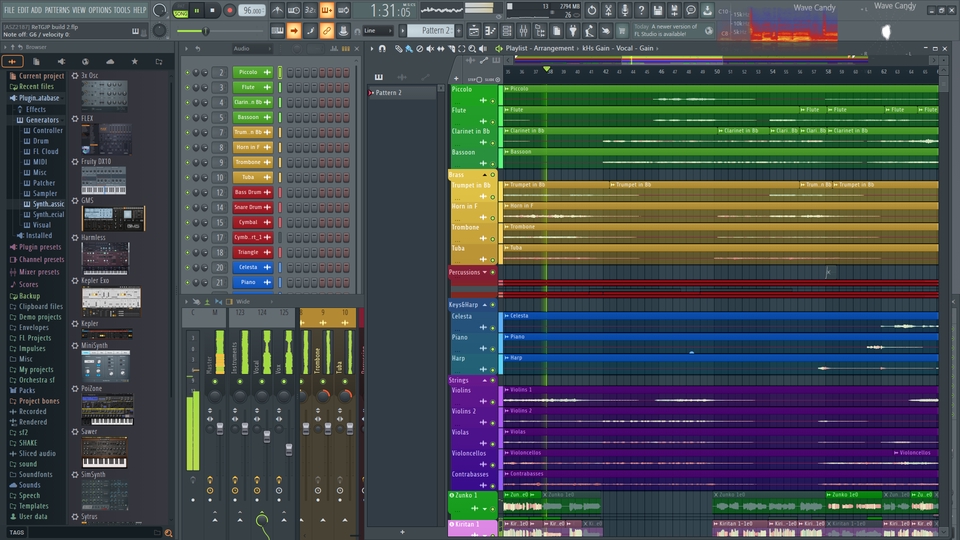Open the Wide mixer layout dropdown
Image resolution: width=960 pixels, height=540 pixels.
click(x=251, y=302)
